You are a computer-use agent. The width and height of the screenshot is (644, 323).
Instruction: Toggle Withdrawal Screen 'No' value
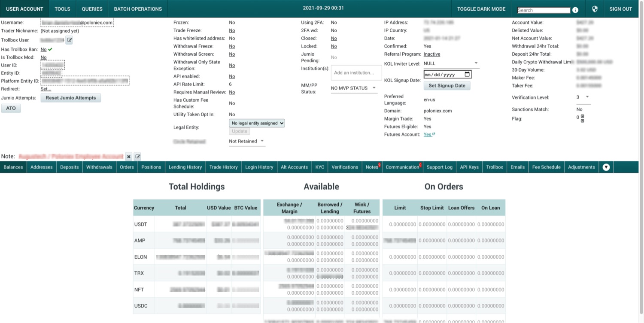(x=232, y=54)
